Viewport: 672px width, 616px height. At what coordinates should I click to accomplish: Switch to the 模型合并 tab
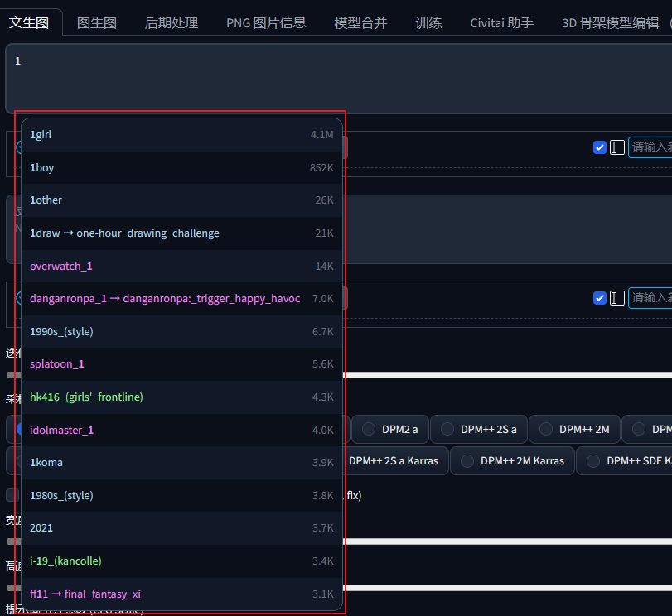[360, 22]
